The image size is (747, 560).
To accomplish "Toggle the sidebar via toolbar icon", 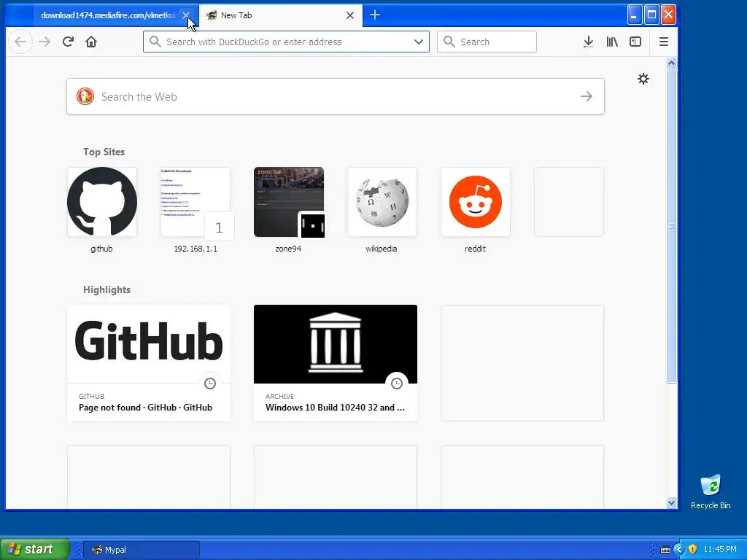I will (x=635, y=42).
